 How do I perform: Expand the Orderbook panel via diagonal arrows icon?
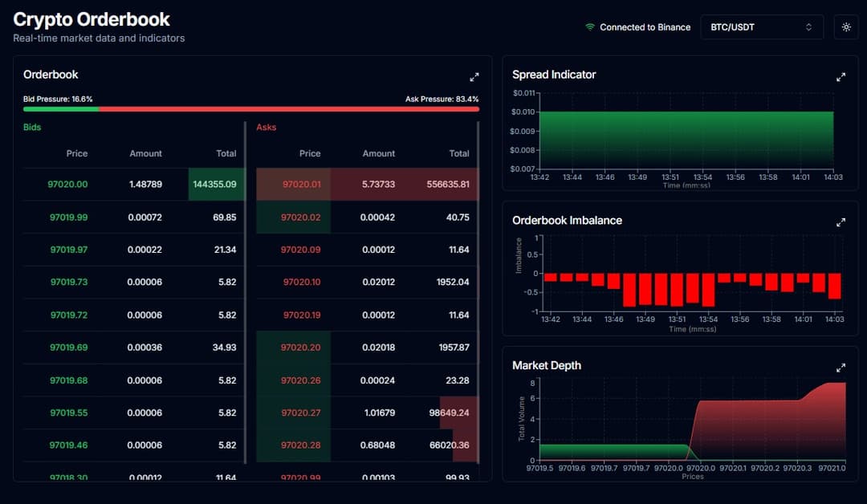coord(474,76)
